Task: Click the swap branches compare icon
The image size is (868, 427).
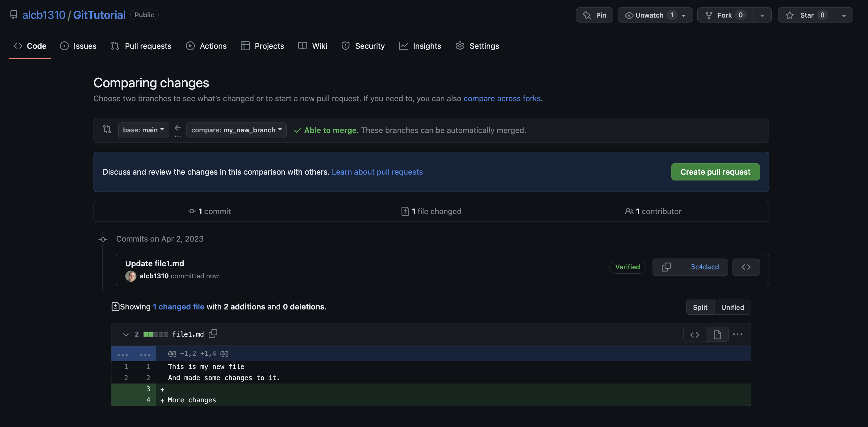Action: point(107,129)
